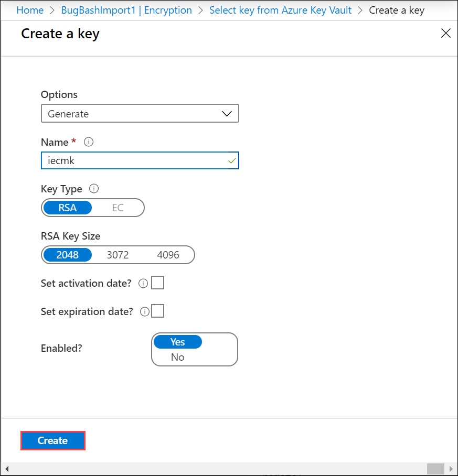Open BugBashImport1 Encryption breadcrumb
The width and height of the screenshot is (458, 476).
[126, 10]
